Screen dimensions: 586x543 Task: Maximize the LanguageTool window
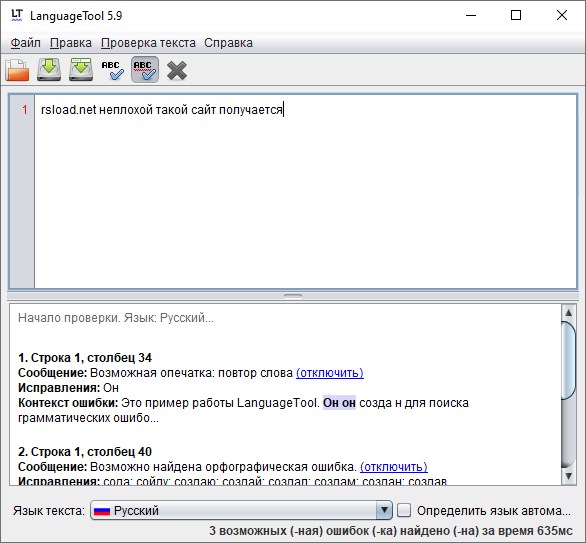pyautogui.click(x=516, y=15)
